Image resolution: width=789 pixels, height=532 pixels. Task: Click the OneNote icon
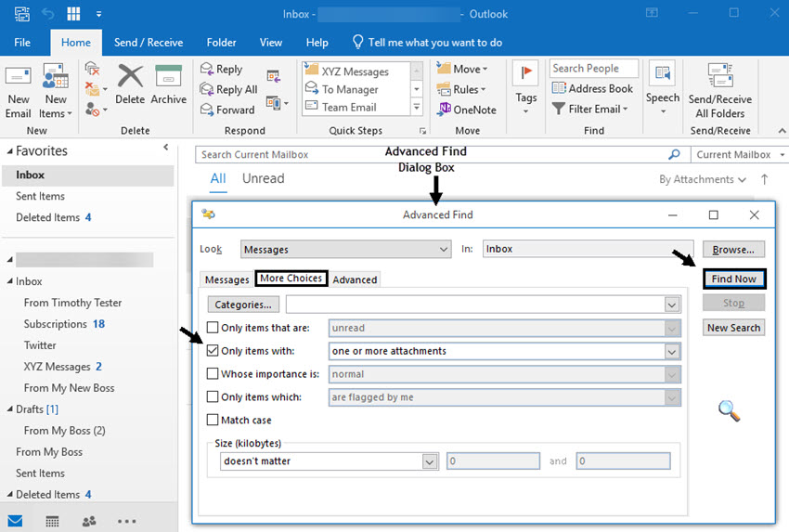pyautogui.click(x=444, y=110)
